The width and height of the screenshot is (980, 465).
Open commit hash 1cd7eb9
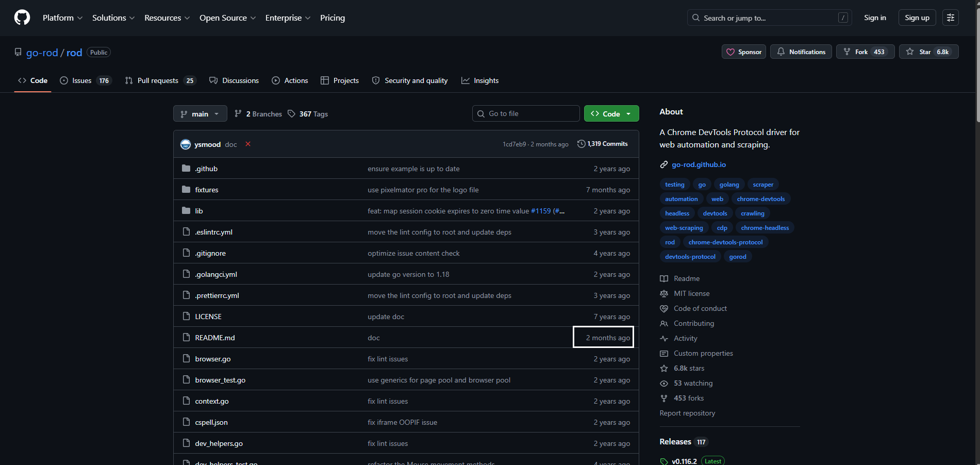514,144
